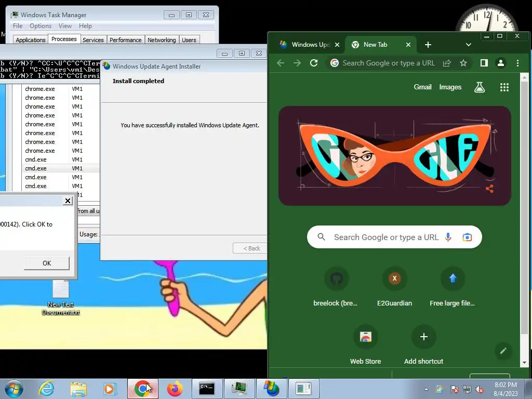Image resolution: width=532 pixels, height=399 pixels.
Task: Click the Chrome taskbar icon
Action: click(x=143, y=389)
